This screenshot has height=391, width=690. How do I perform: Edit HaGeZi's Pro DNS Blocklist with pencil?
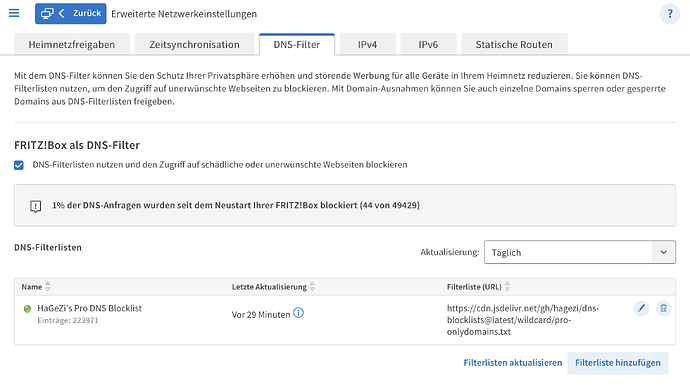[641, 308]
